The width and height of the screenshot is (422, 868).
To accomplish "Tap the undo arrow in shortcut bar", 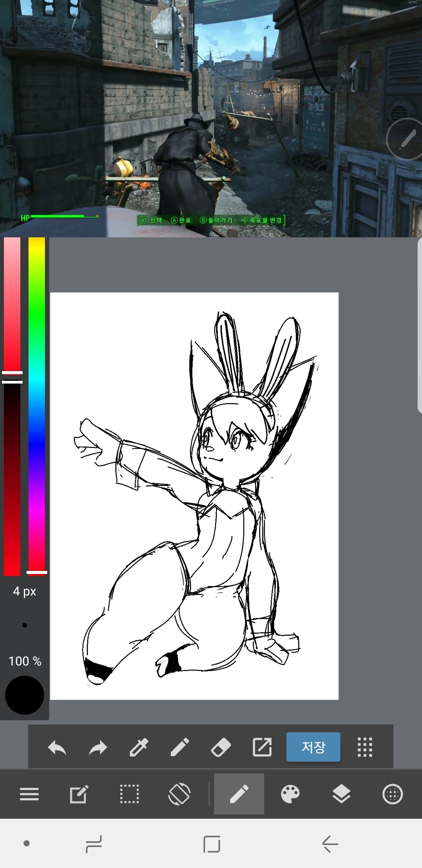I will (x=57, y=748).
